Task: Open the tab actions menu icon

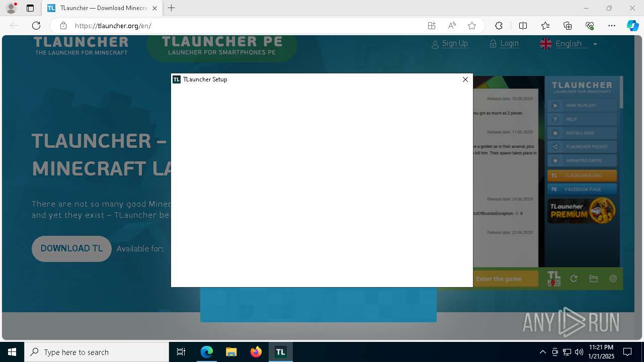Action: click(x=30, y=8)
